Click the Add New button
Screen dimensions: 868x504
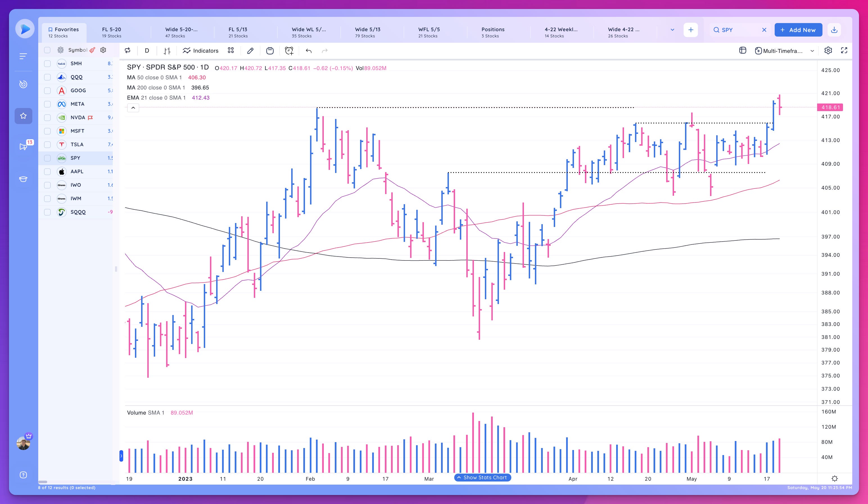(798, 30)
